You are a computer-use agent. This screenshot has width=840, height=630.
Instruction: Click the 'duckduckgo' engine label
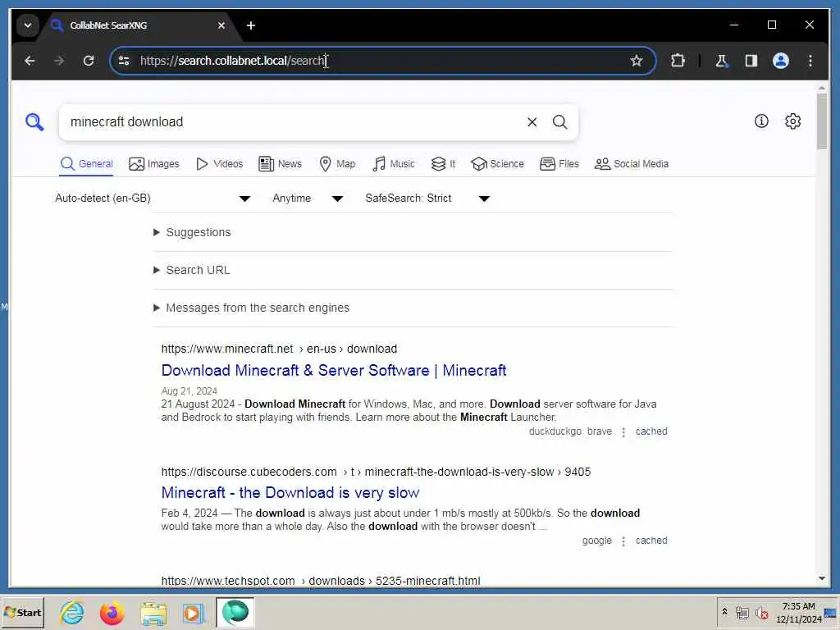(x=555, y=431)
